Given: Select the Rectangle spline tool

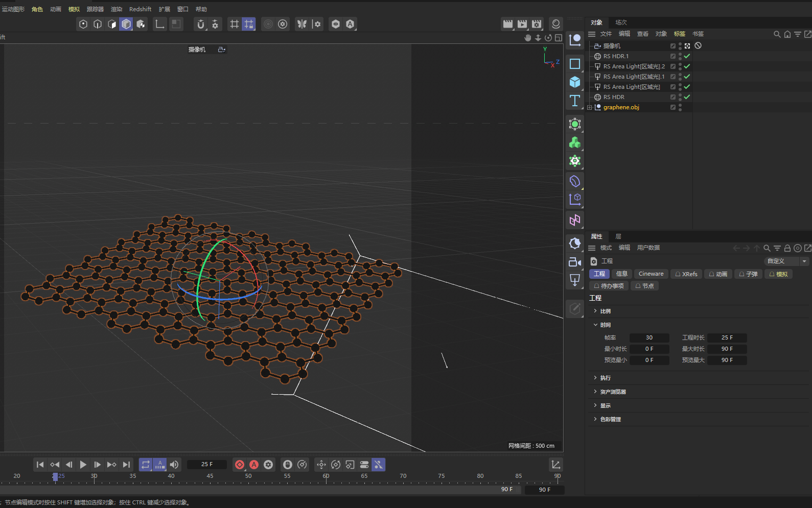Looking at the screenshot, I should click(x=575, y=64).
